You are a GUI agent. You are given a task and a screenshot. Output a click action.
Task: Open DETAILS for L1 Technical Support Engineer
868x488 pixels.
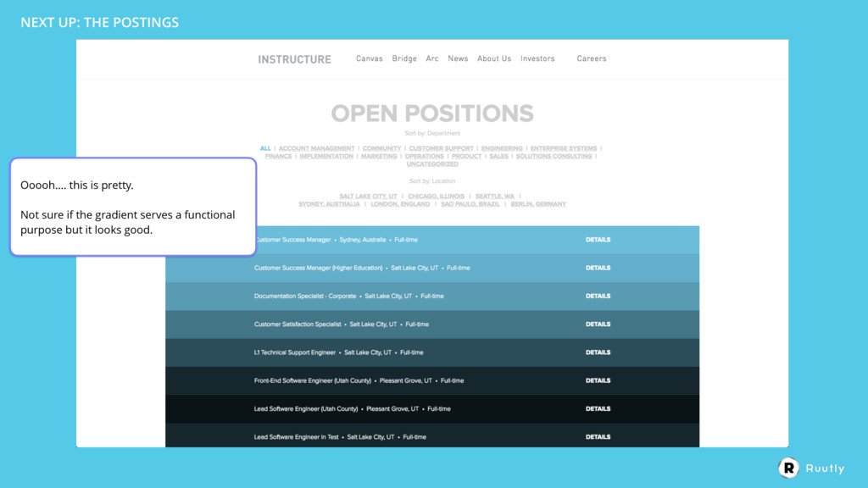598,352
